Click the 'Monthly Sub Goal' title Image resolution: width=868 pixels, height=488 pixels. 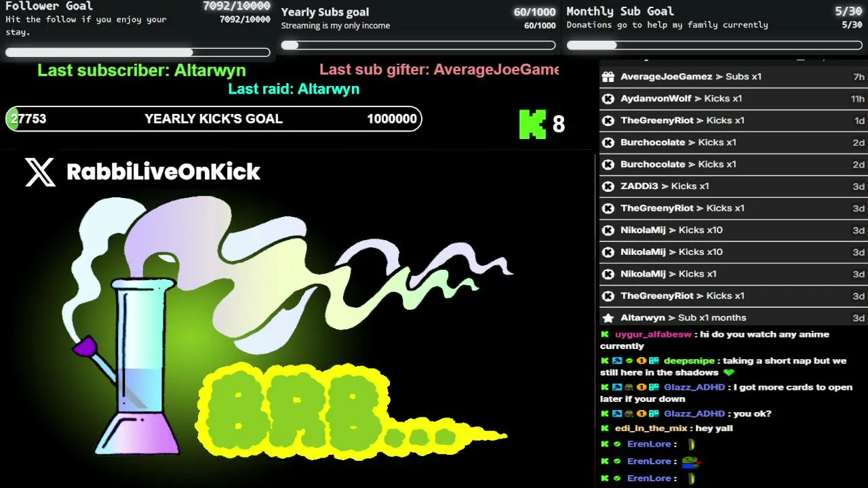620,11
